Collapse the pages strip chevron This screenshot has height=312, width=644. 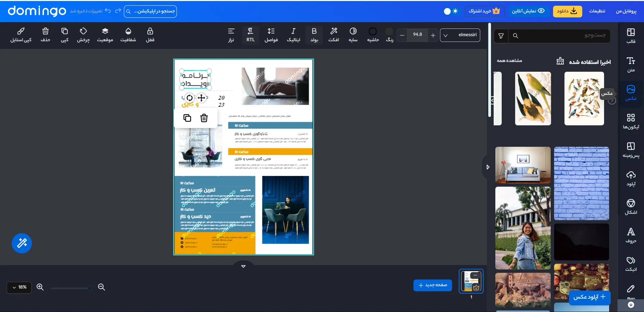pos(243,266)
